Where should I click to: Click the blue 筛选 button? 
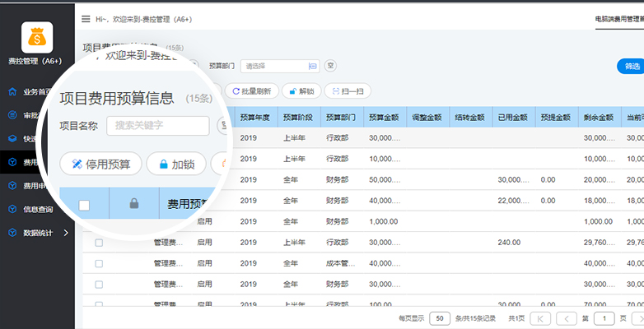click(x=632, y=66)
